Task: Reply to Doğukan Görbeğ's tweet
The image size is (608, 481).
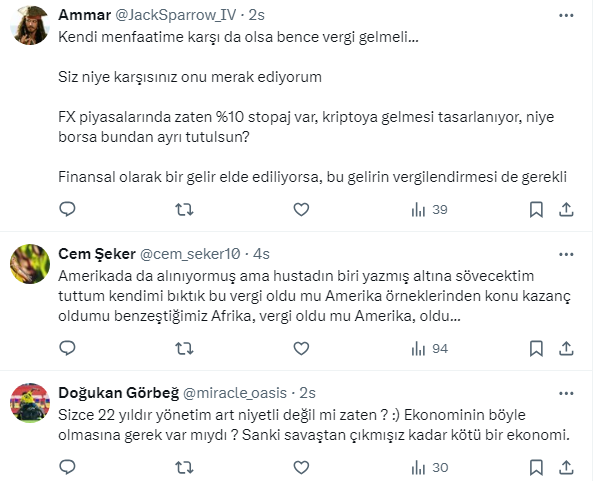Action: [68, 466]
